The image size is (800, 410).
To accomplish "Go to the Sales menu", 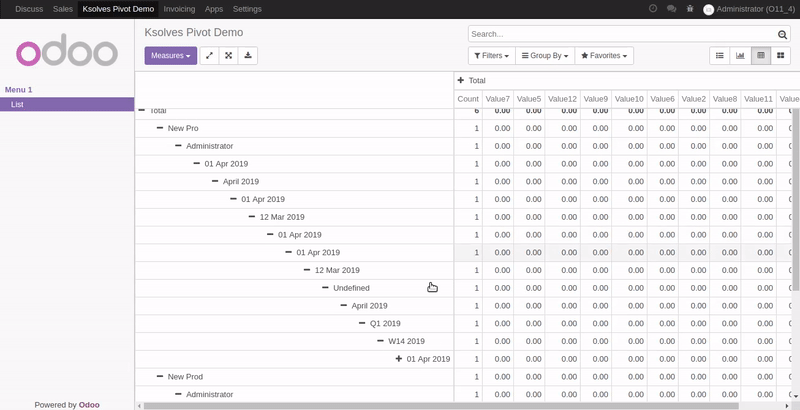I will coord(63,8).
